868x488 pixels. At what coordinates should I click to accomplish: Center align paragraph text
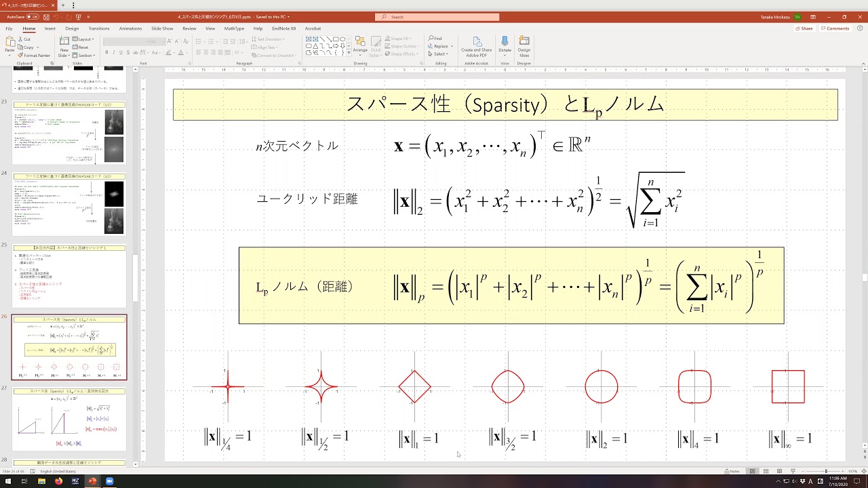(x=205, y=53)
